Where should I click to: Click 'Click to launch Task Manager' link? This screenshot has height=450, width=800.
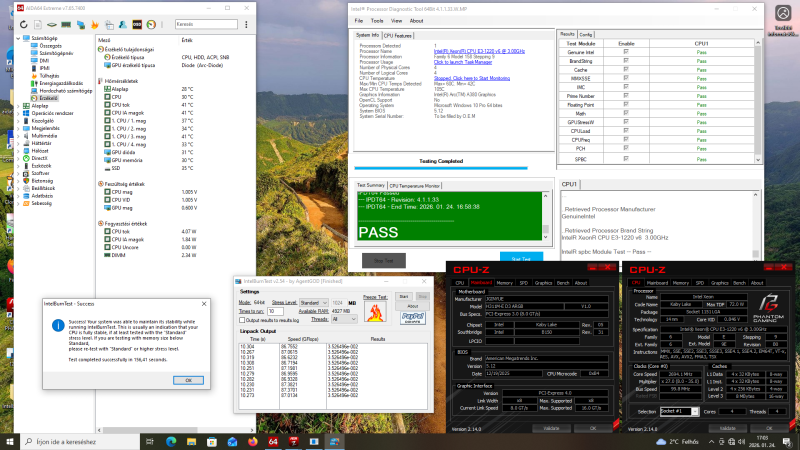(x=463, y=62)
